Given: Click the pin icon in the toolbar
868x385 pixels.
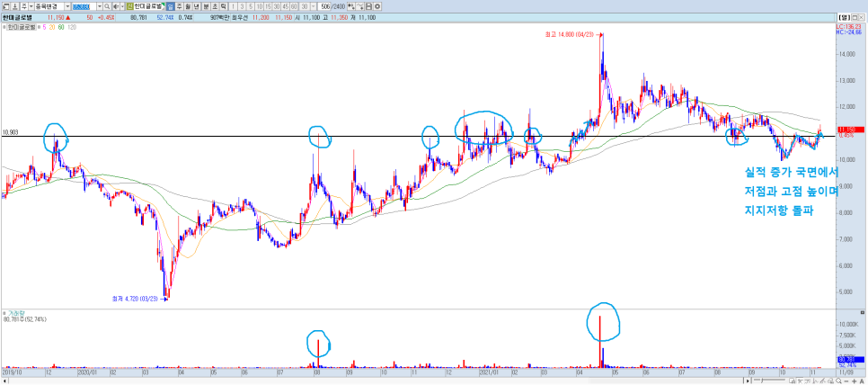Looking at the screenshot, I should 16,6.
